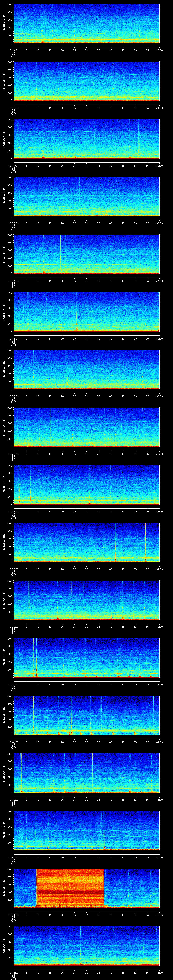Click the '1000' tick of the 13:29 panel

pos(9,5)
